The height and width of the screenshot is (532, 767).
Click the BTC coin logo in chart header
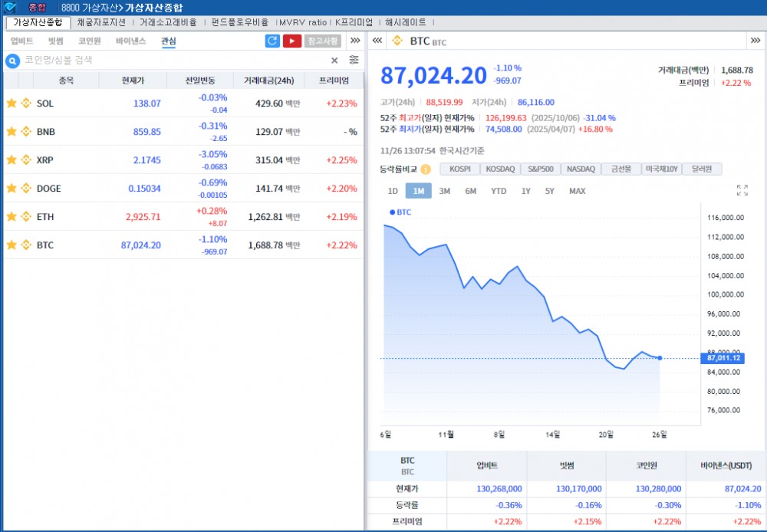pos(400,40)
